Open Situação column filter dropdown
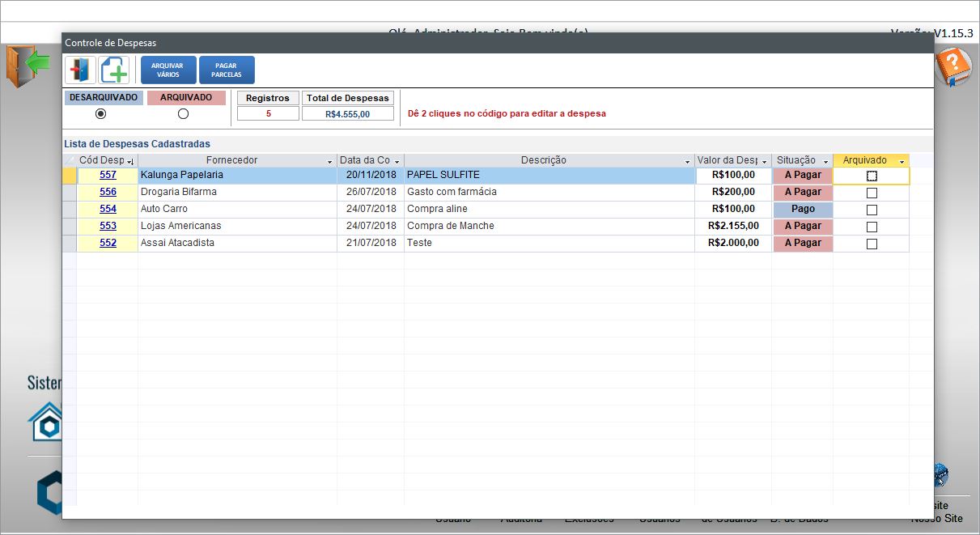The width and height of the screenshot is (980, 535). (x=825, y=161)
